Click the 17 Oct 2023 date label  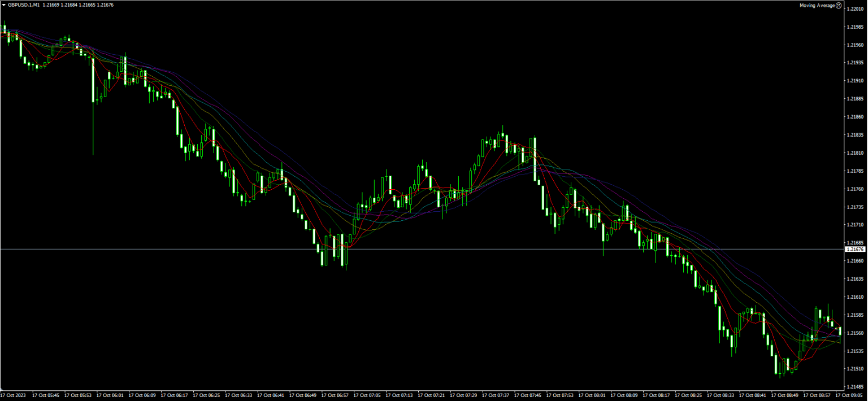(x=12, y=395)
